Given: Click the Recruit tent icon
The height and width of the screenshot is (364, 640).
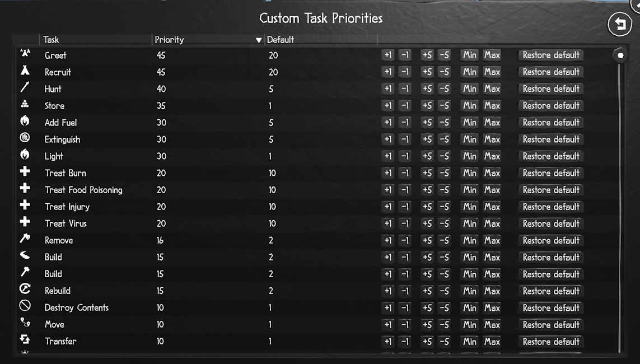Looking at the screenshot, I should 25,71.
